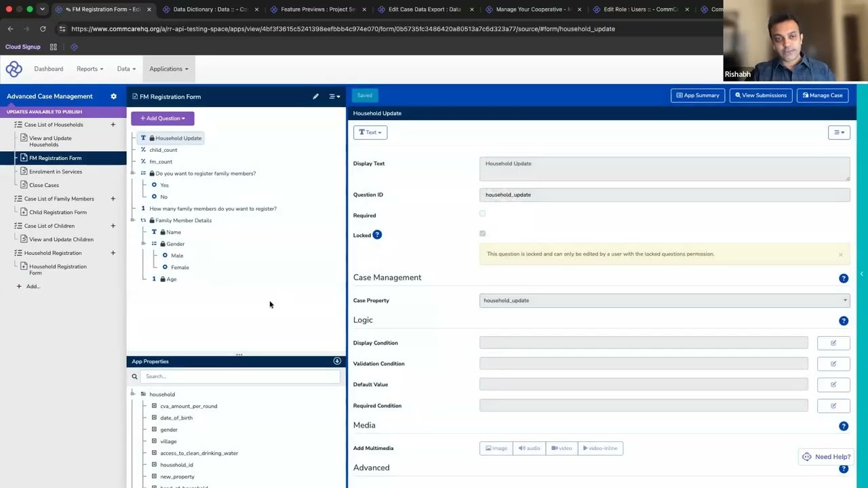
Task: Click the App Summary button
Action: tap(697, 96)
